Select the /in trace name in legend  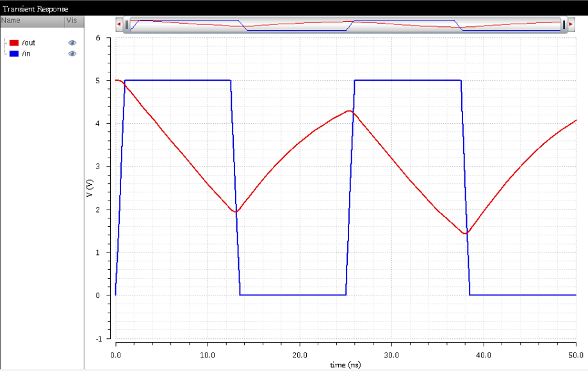(x=27, y=53)
